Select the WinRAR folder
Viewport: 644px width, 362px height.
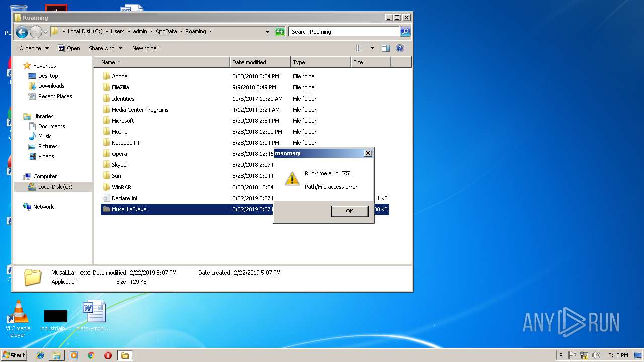coord(121,187)
